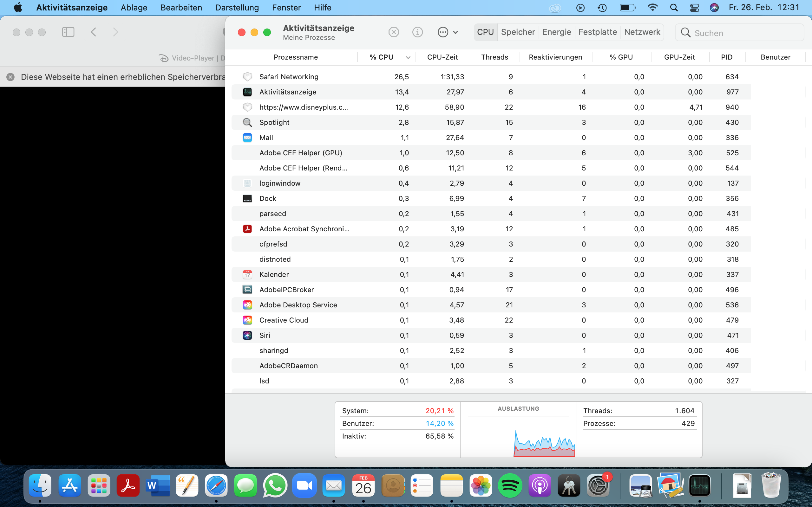Switch to the Speicher tab
This screenshot has height=507, width=812.
[x=518, y=32]
